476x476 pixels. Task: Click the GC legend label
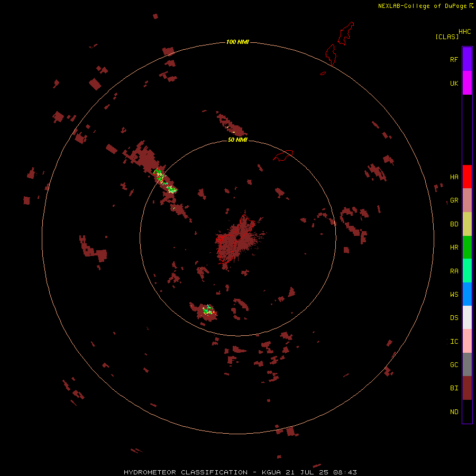click(x=454, y=365)
